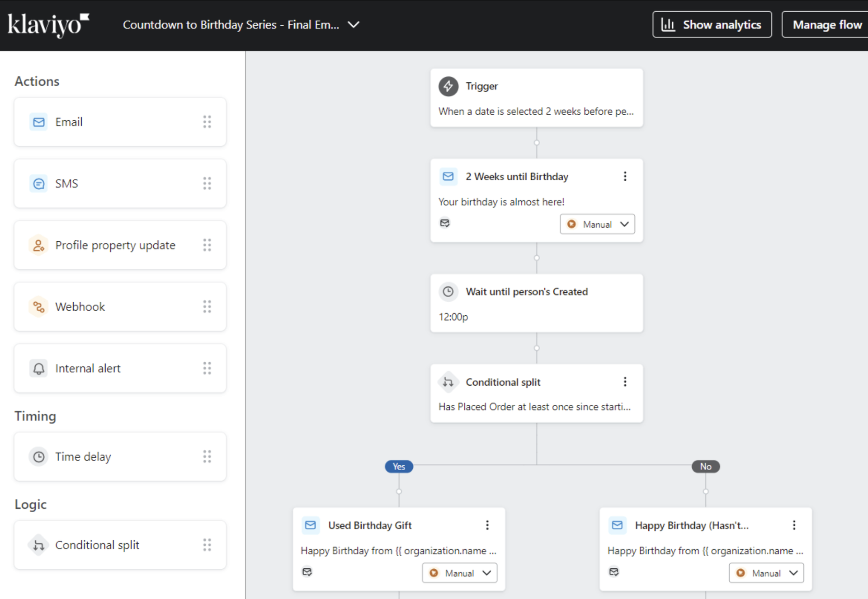Open Manual status dropdown on 2 Weeks email
Screen dimensions: 868x599
[x=597, y=224]
